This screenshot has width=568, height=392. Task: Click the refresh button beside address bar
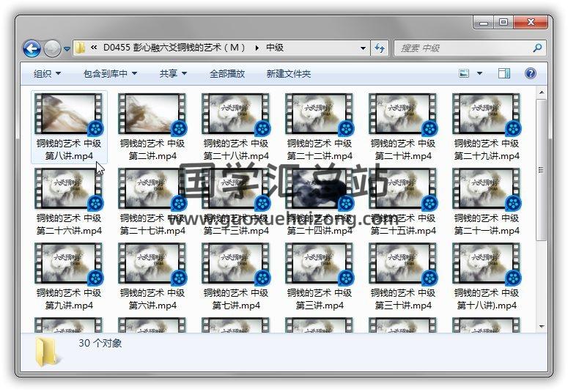coord(379,48)
